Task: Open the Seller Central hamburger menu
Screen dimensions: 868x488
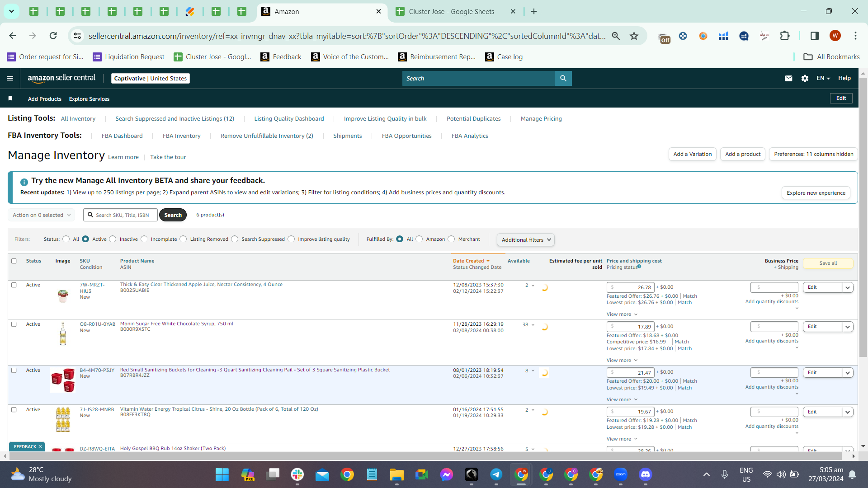Action: click(x=10, y=78)
